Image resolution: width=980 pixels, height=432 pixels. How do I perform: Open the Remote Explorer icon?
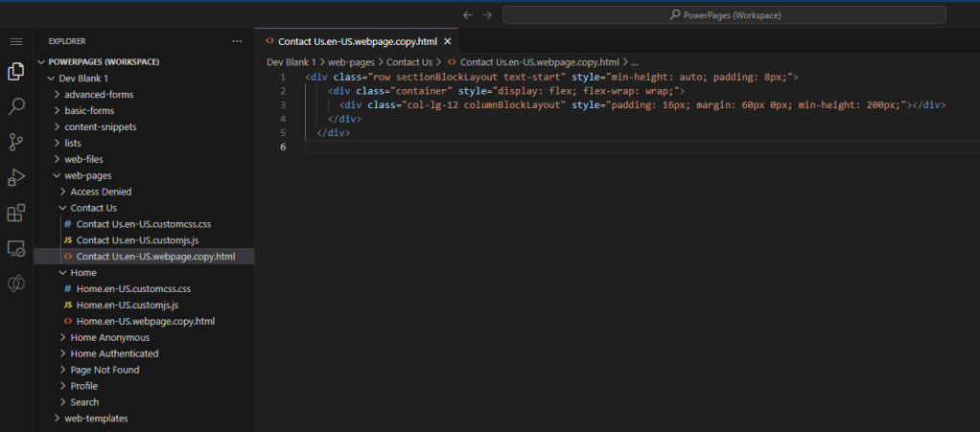click(x=15, y=248)
